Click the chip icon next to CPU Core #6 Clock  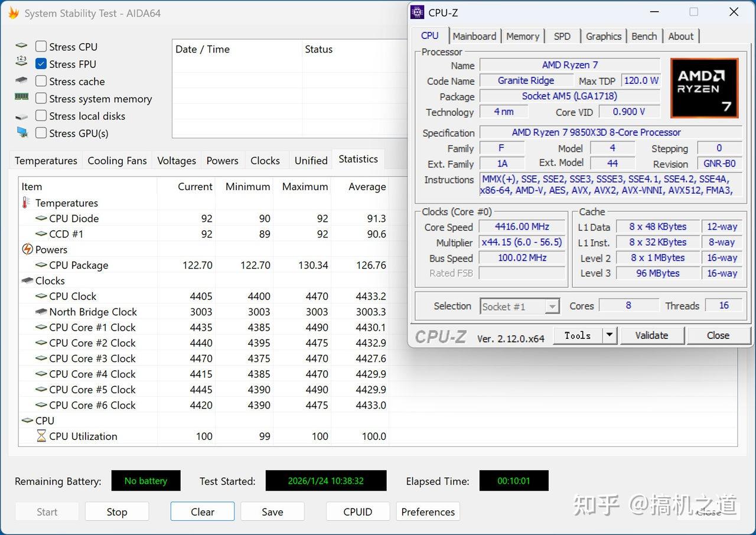[x=41, y=405]
